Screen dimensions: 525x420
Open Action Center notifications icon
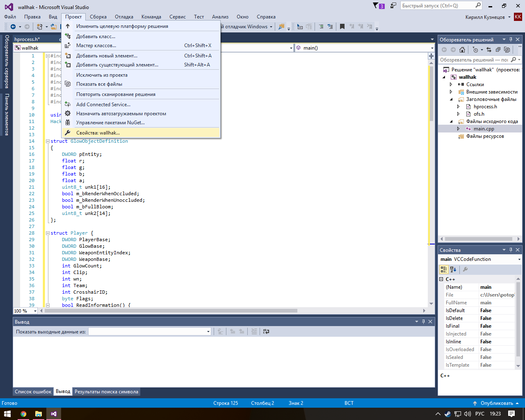pyautogui.click(x=511, y=414)
